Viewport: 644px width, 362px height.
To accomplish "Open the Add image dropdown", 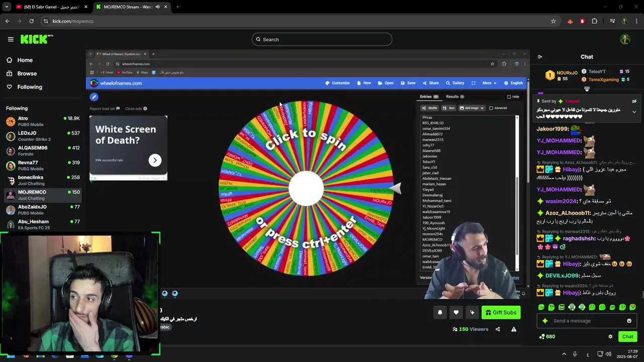I will 471,108.
